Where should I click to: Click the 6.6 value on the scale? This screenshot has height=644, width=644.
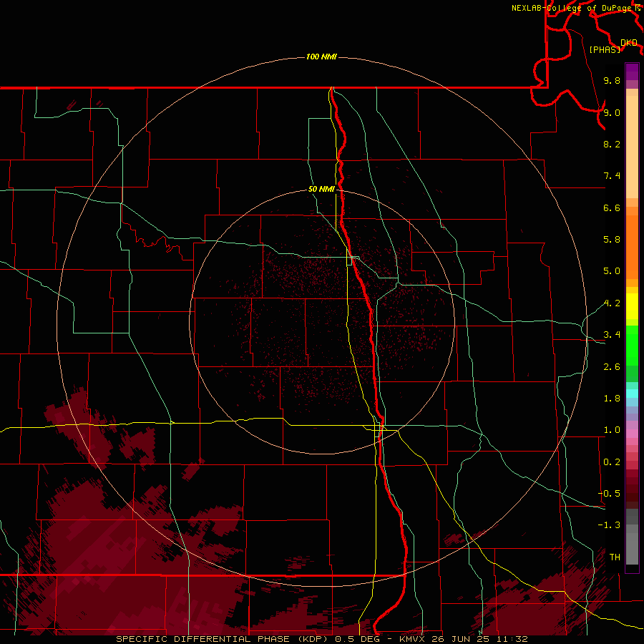tap(612, 208)
